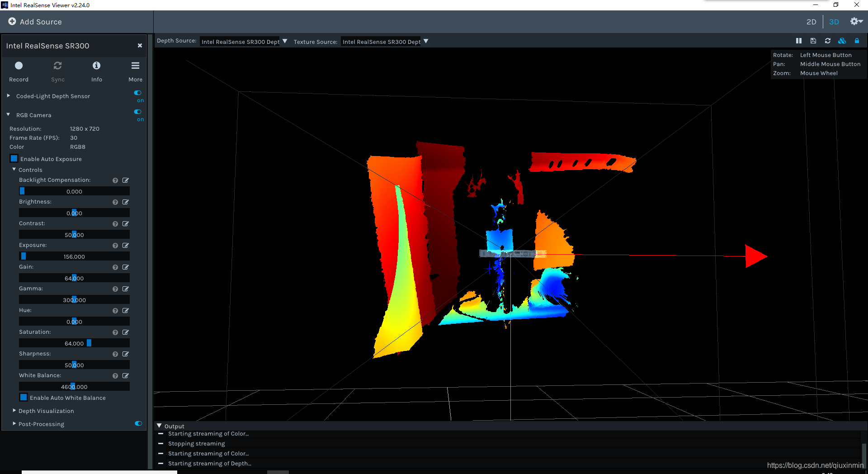Collapse the Controls section
This screenshot has height=474, width=868.
coord(14,169)
